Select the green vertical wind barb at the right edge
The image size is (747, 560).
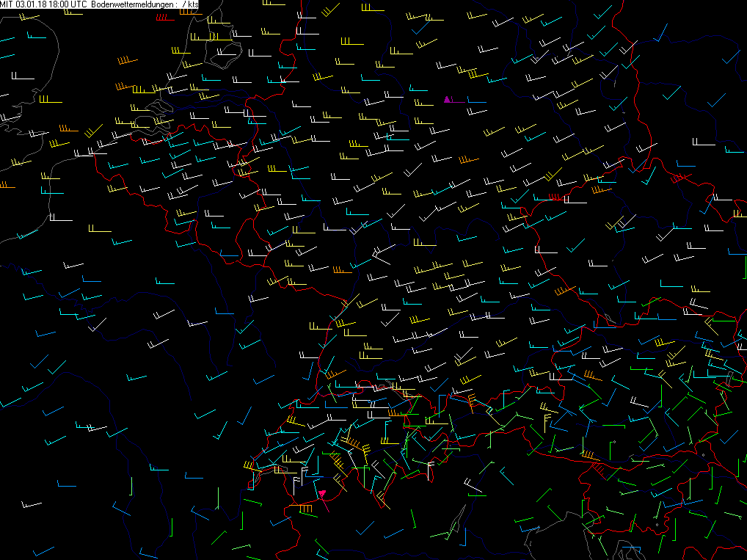[x=745, y=267]
